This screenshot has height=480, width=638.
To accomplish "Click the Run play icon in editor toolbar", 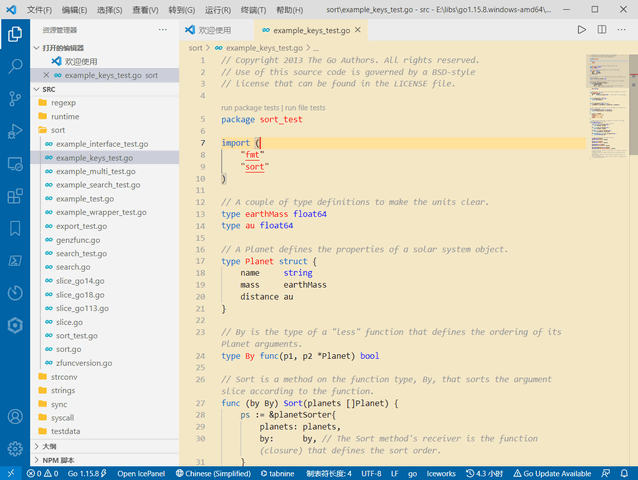I will click(x=581, y=30).
